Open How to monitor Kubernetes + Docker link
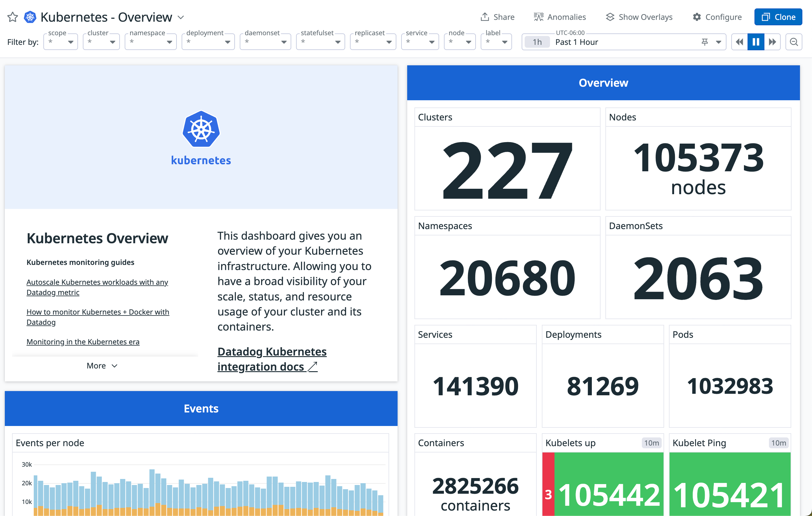Image resolution: width=812 pixels, height=516 pixels. point(98,317)
